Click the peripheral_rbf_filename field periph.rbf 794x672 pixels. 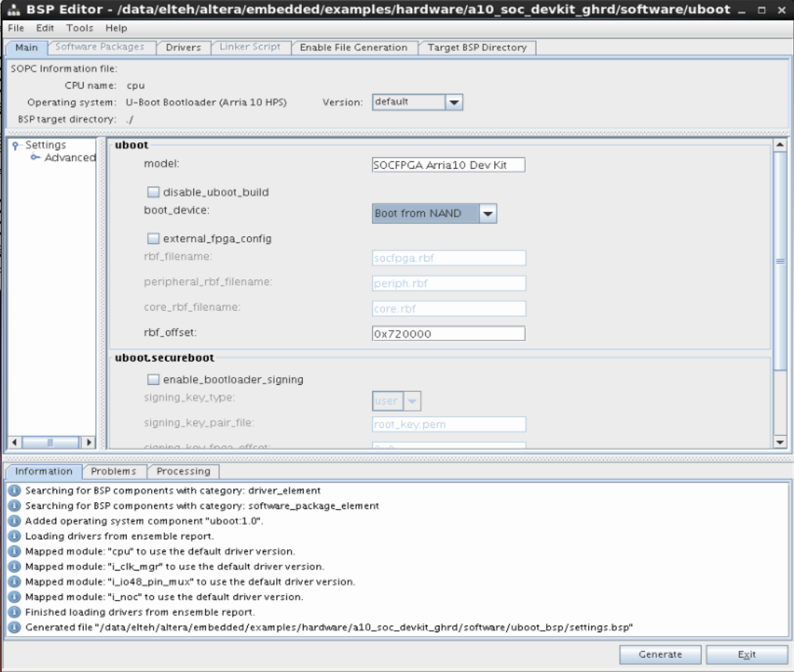click(x=449, y=283)
